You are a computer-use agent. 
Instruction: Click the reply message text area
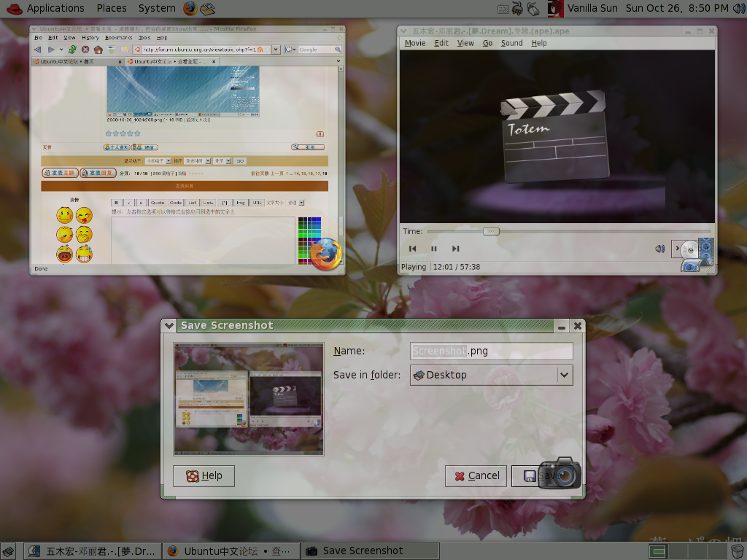point(204,240)
